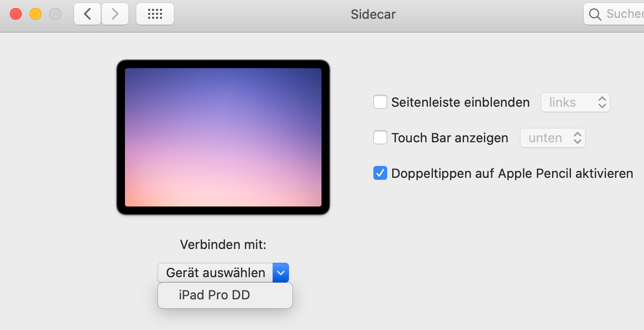Open the Touch Bar position dropdown showing unten
The width and height of the screenshot is (644, 330).
coord(552,138)
